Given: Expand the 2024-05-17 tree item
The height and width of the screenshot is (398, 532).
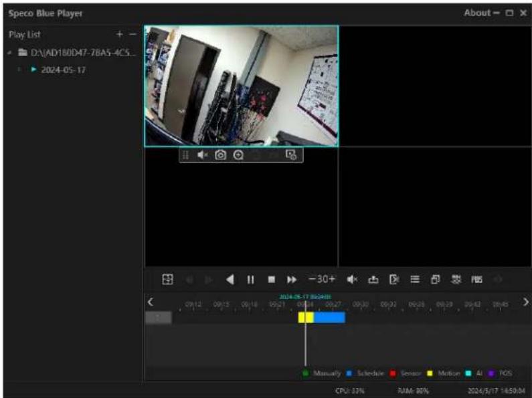Looking at the screenshot, I should click(19, 70).
